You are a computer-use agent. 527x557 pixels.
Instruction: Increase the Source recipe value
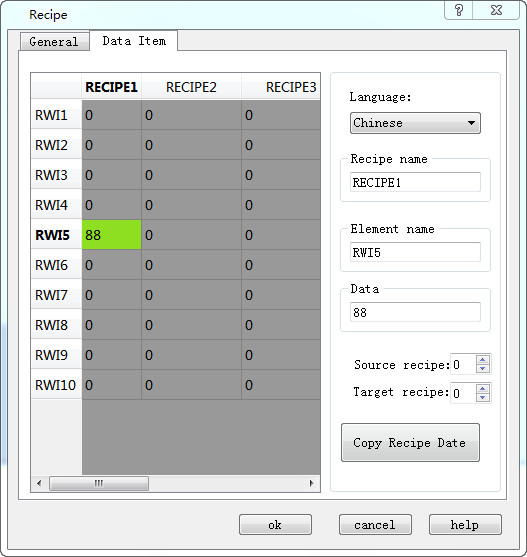point(482,359)
